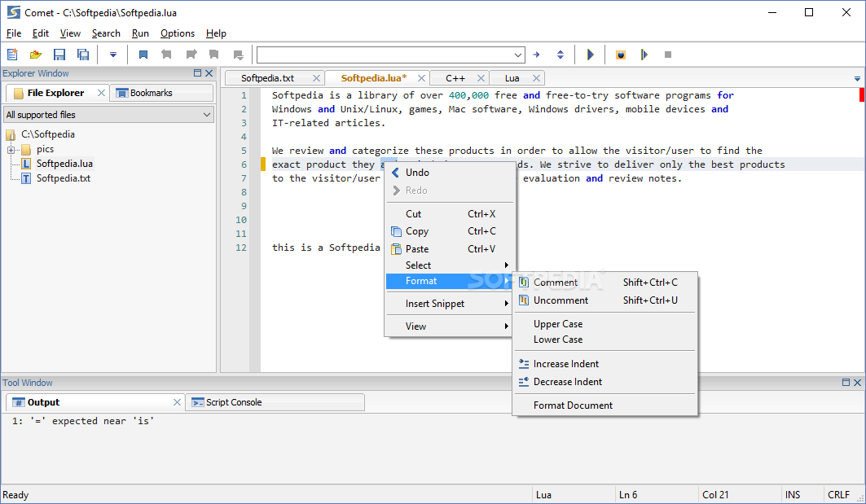Select Softpedia.txt in the file tree
The height and width of the screenshot is (504, 866).
point(63,178)
